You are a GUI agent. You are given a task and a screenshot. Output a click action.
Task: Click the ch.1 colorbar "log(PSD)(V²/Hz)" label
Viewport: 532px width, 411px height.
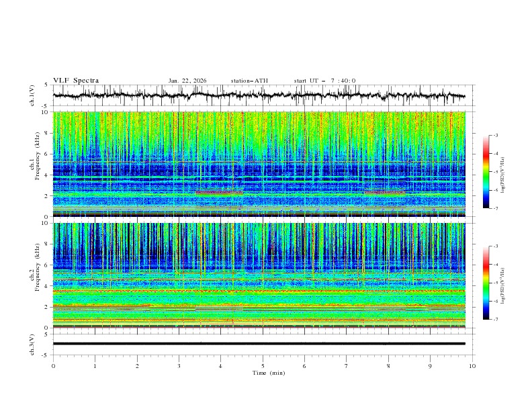click(x=502, y=175)
